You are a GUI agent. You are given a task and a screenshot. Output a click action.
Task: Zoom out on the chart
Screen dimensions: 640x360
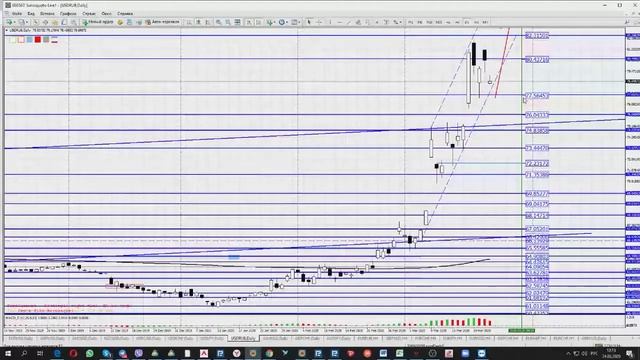pyautogui.click(x=228, y=22)
